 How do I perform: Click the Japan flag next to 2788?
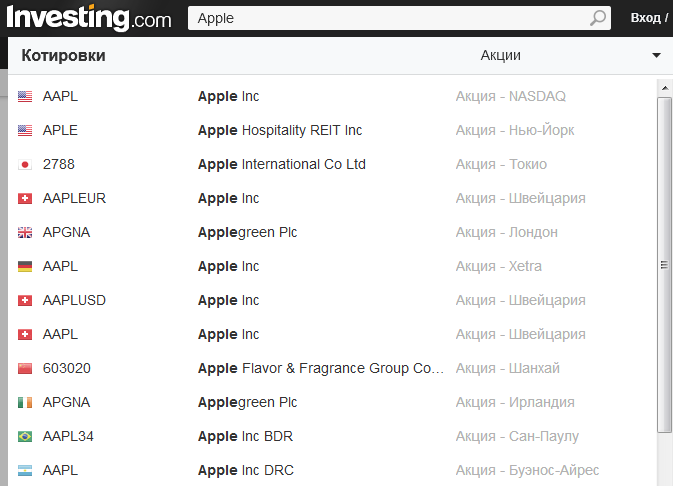point(25,165)
